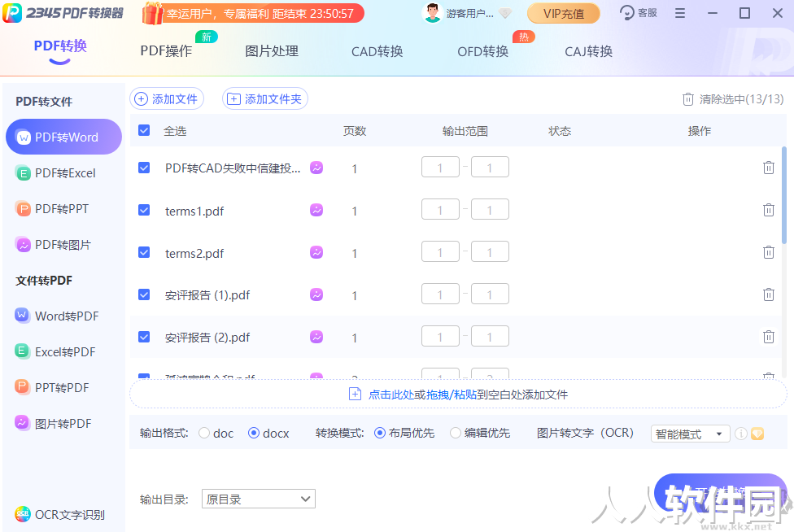Image resolution: width=794 pixels, height=532 pixels.
Task: Click the end page field for 安评报告 (2).pdf
Action: click(x=490, y=337)
